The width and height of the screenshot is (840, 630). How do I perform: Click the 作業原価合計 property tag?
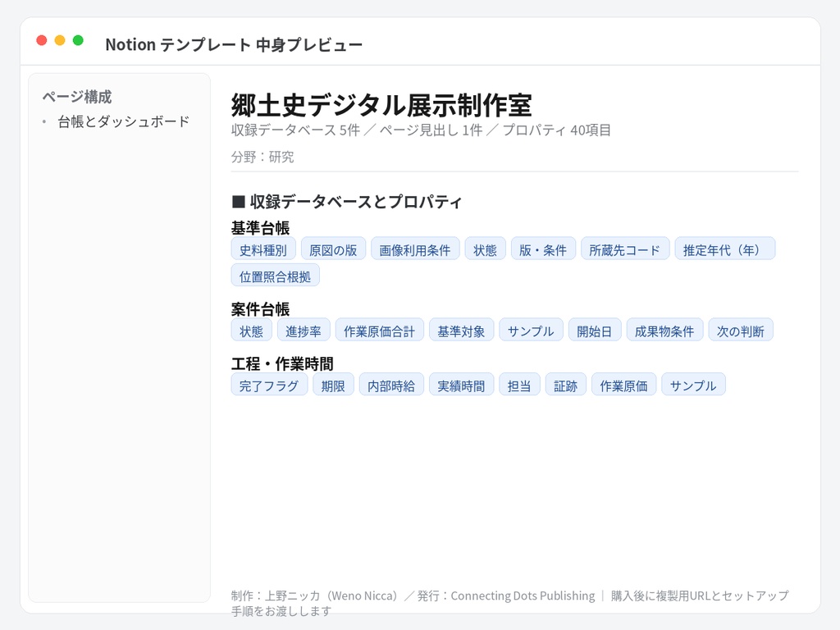click(380, 330)
